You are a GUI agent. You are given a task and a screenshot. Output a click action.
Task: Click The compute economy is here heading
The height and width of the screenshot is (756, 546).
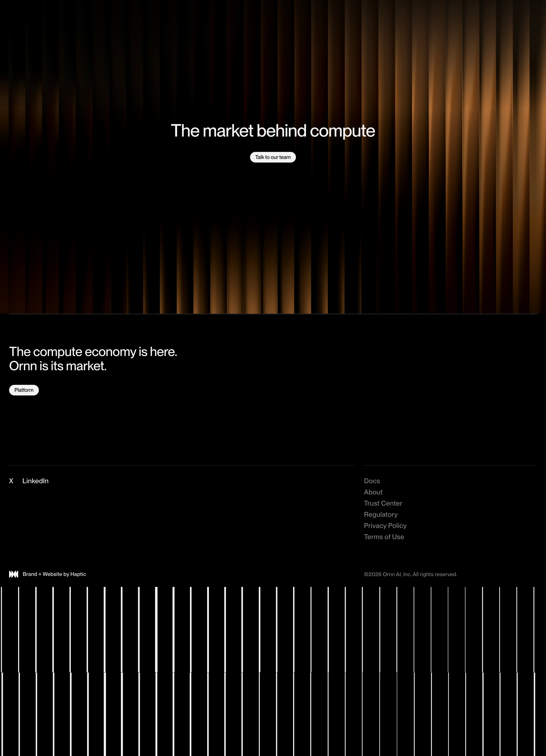[93, 359]
